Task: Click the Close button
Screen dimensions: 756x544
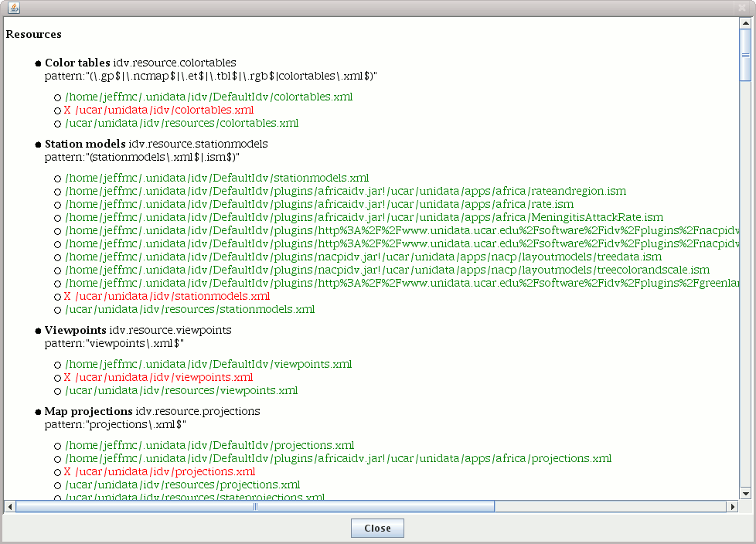Action: (377, 529)
